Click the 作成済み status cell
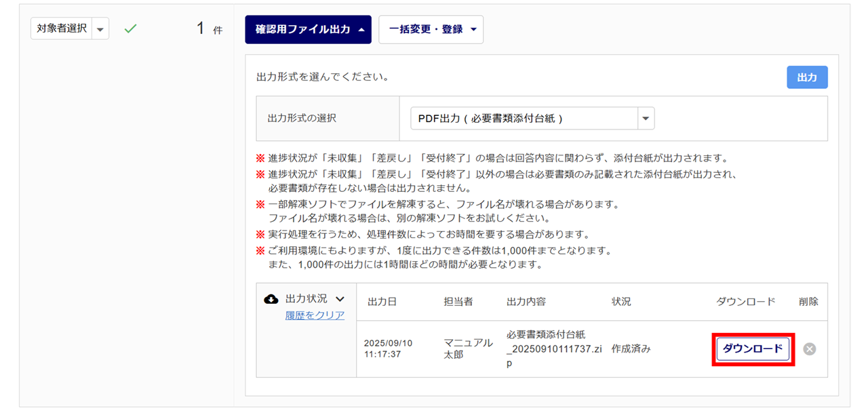 (x=631, y=349)
